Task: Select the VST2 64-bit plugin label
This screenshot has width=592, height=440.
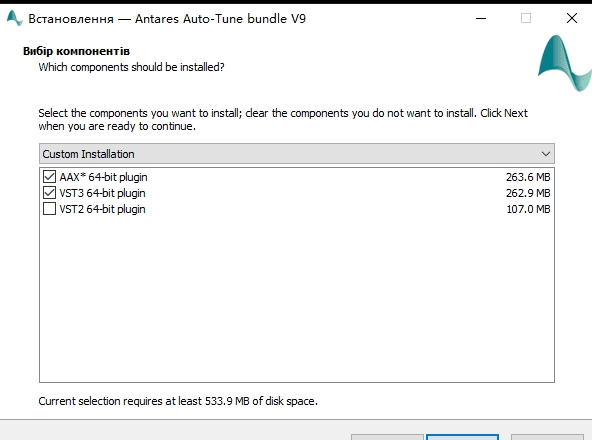Action: tap(102, 209)
